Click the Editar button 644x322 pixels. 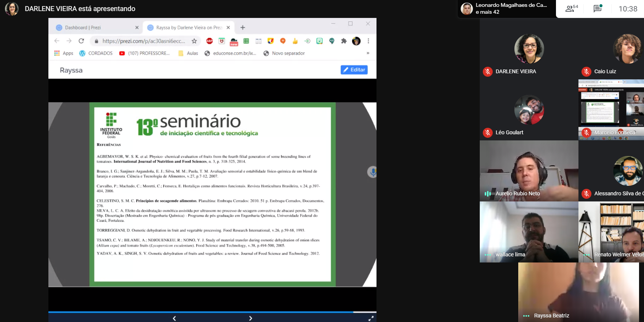(354, 70)
